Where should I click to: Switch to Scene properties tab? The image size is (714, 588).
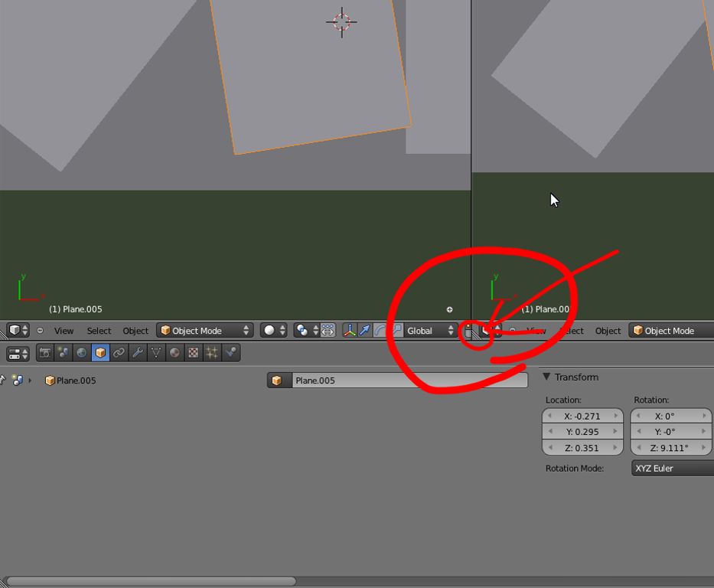tap(64, 353)
